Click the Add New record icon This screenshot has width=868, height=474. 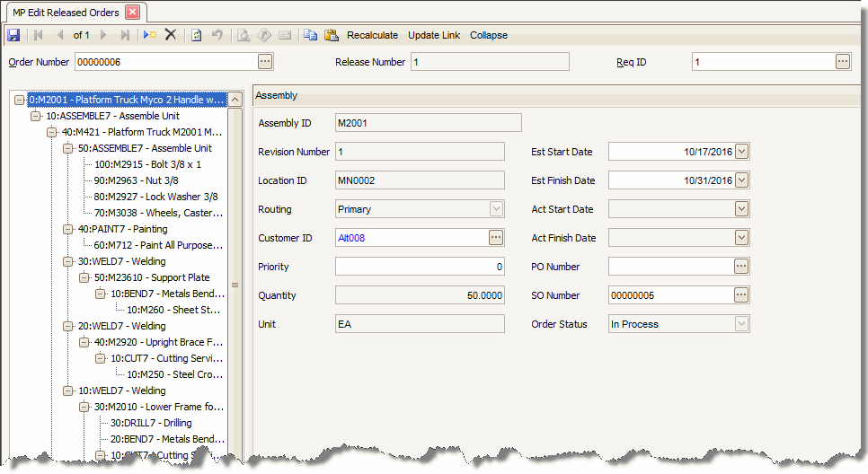click(x=150, y=35)
